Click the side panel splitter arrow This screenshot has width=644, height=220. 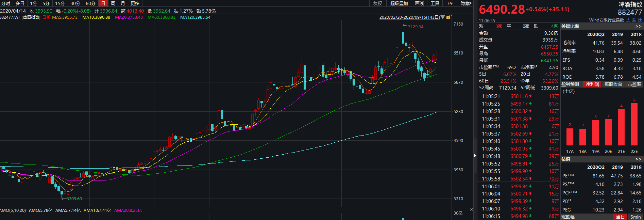coord(475,156)
